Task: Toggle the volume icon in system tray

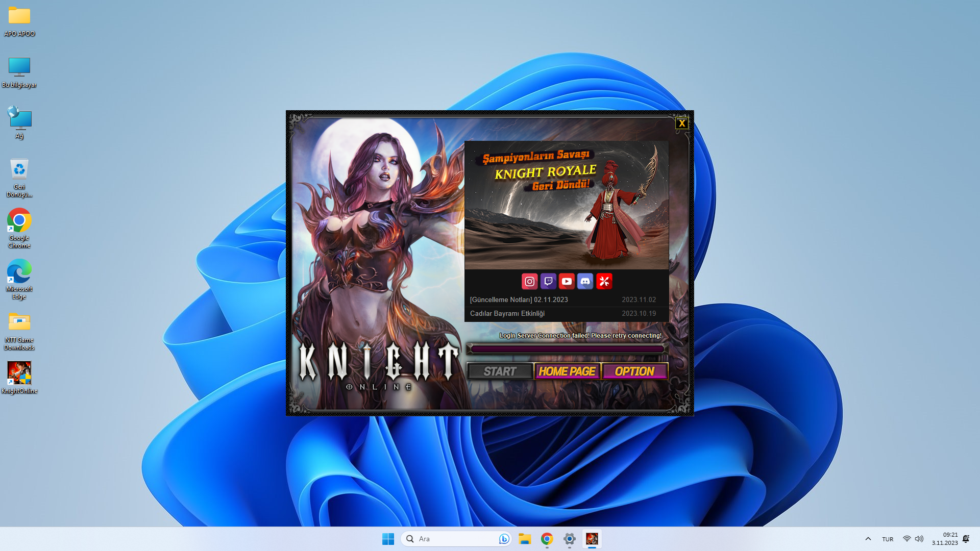Action: point(919,538)
